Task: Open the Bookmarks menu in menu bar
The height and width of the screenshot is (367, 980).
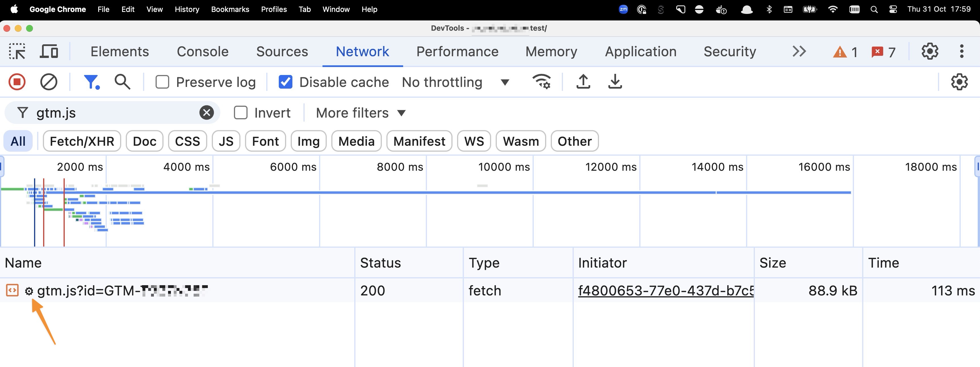Action: [x=230, y=9]
